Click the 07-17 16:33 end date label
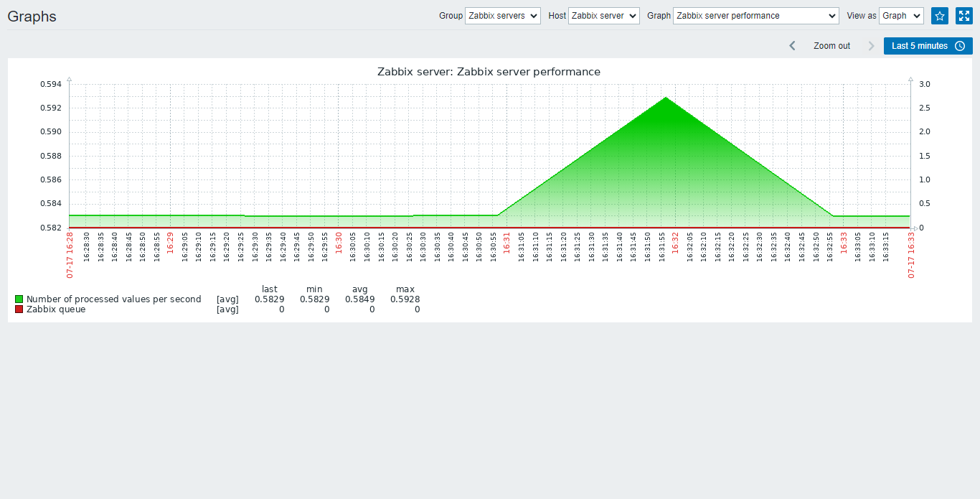The image size is (980, 499). pos(911,254)
